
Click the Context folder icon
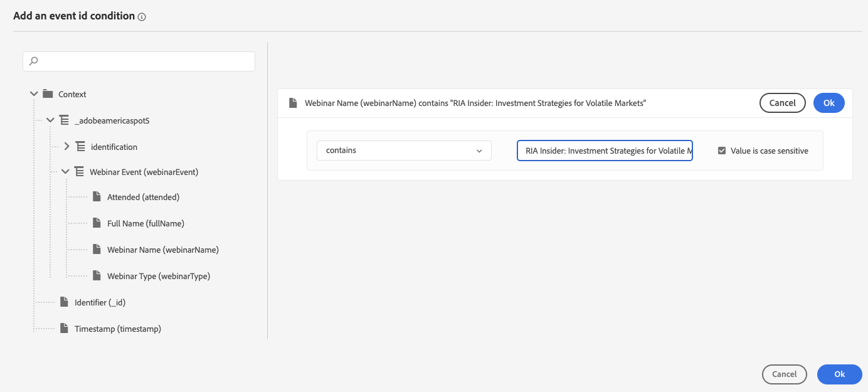(48, 94)
